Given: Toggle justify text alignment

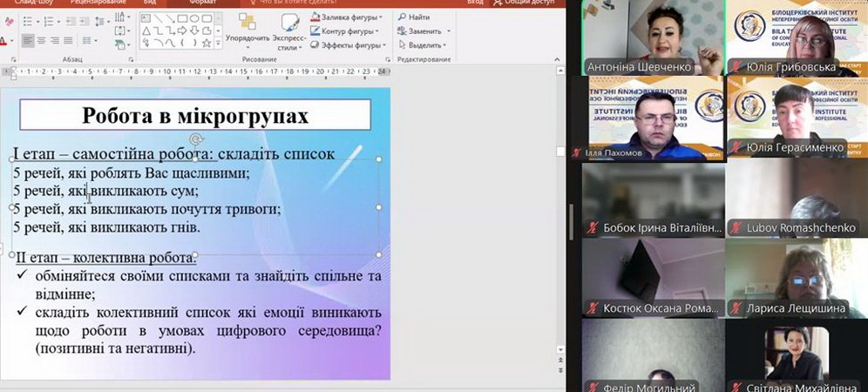Looking at the screenshot, I should [x=66, y=41].
